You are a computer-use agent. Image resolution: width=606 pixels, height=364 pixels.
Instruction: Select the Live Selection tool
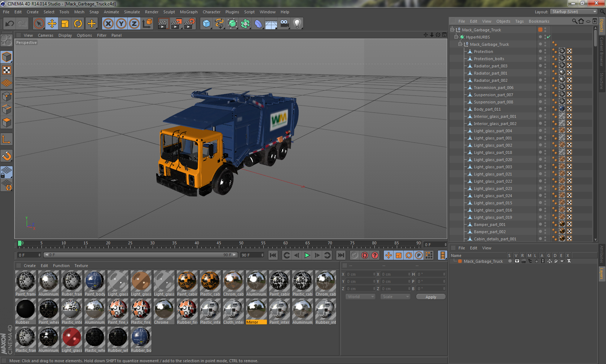[39, 24]
